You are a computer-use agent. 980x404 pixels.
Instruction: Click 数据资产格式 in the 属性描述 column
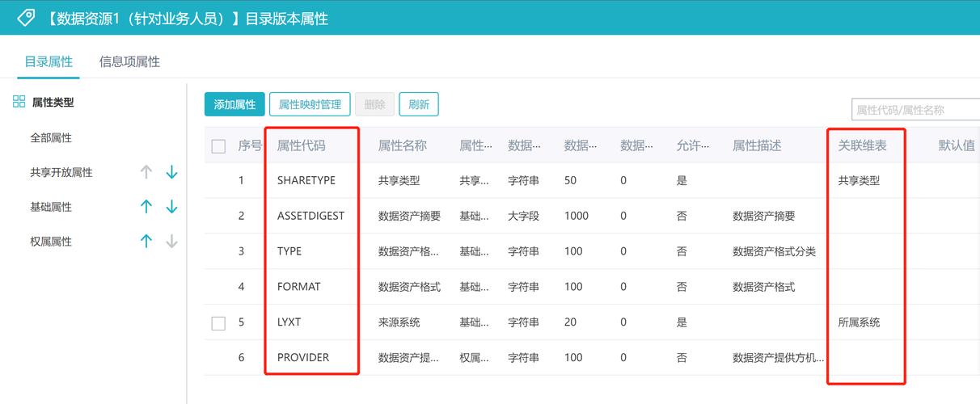point(764,287)
